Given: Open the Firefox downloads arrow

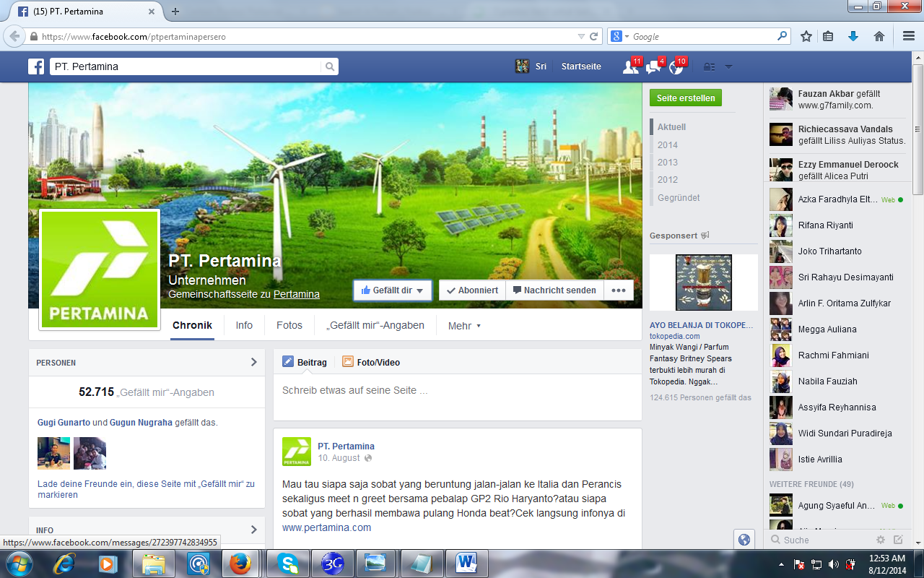Looking at the screenshot, I should [853, 36].
